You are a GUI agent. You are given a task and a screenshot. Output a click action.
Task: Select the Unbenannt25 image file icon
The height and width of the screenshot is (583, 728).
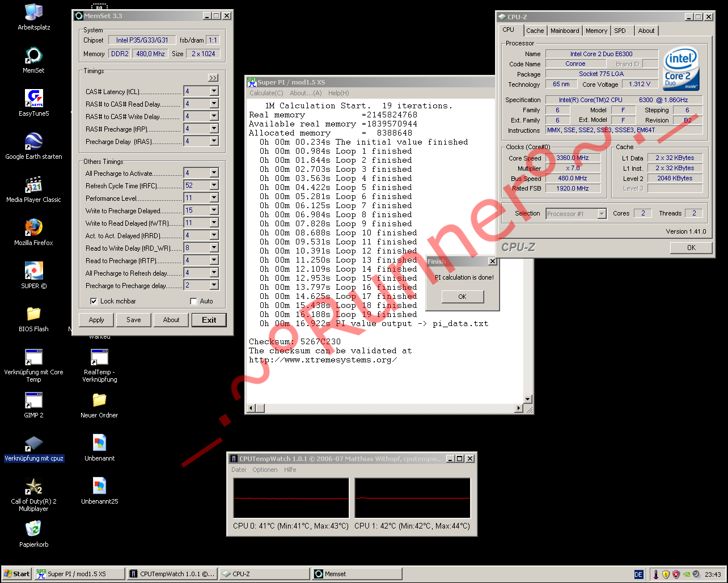tap(99, 491)
